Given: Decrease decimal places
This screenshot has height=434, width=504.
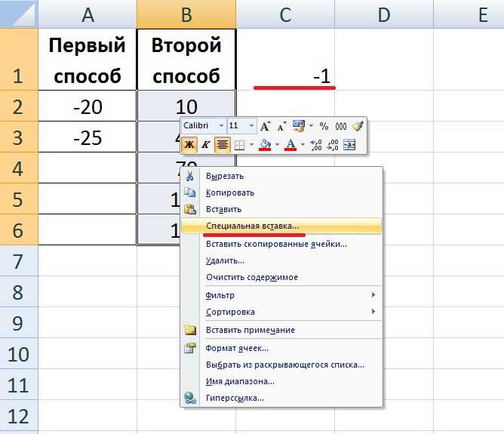Looking at the screenshot, I should click(333, 145).
